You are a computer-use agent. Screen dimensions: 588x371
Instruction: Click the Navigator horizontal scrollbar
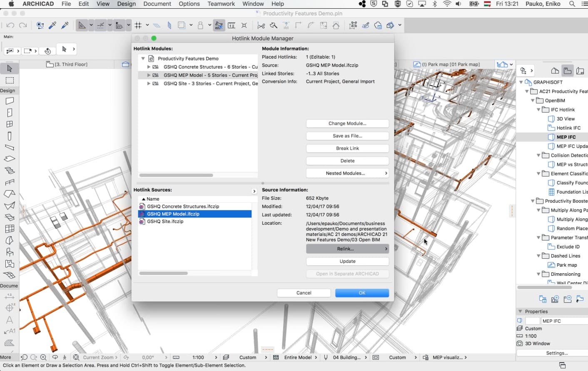[545, 287]
